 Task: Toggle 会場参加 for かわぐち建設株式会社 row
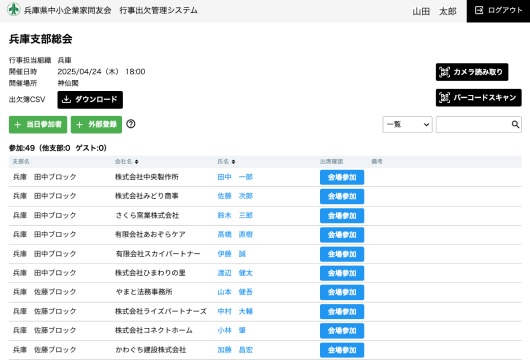click(342, 350)
